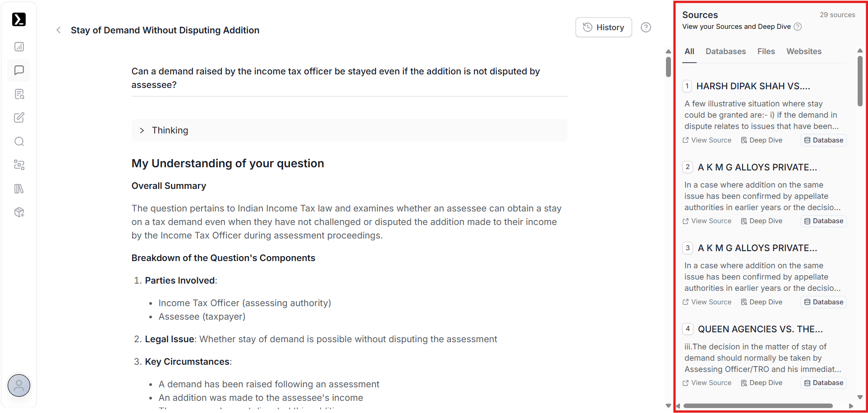Open the library books icon in sidebar
The image size is (868, 413).
point(19,188)
